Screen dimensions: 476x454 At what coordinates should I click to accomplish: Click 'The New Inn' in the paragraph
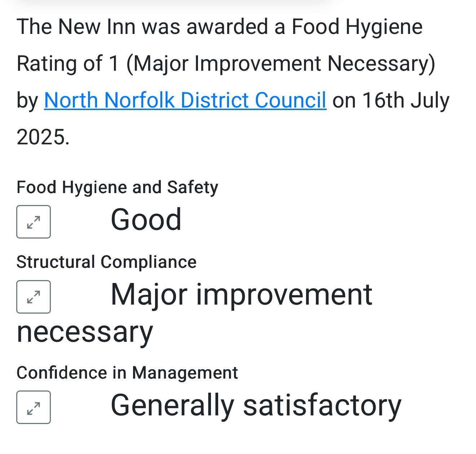76,27
